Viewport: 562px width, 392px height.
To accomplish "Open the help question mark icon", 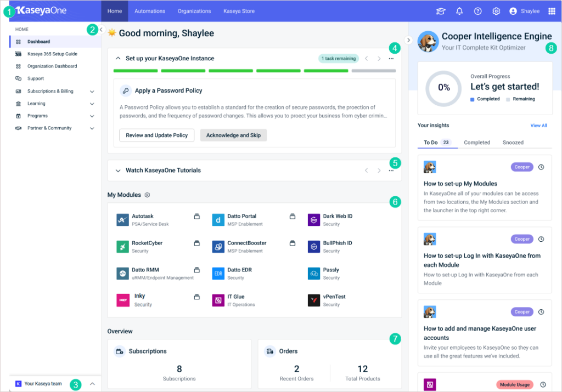I will point(478,11).
